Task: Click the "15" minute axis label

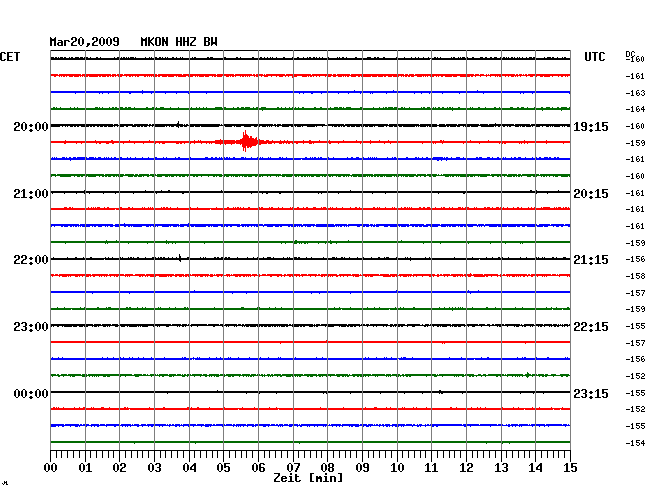Action: tap(570, 468)
